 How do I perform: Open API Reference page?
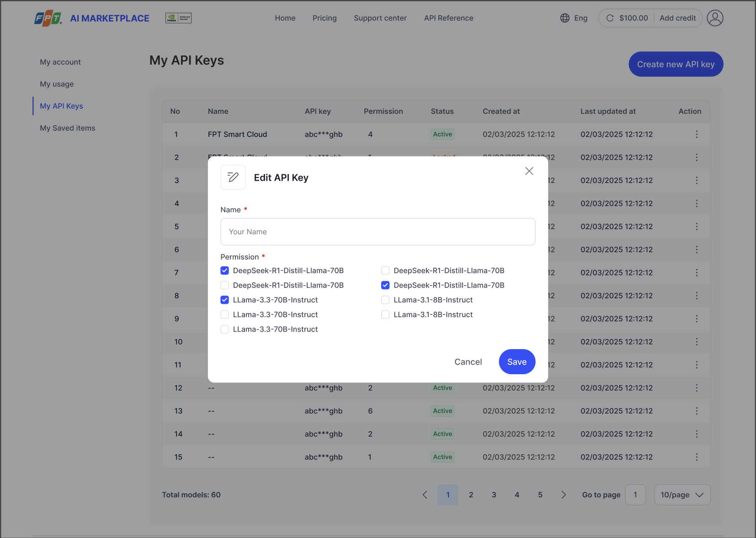(x=449, y=18)
